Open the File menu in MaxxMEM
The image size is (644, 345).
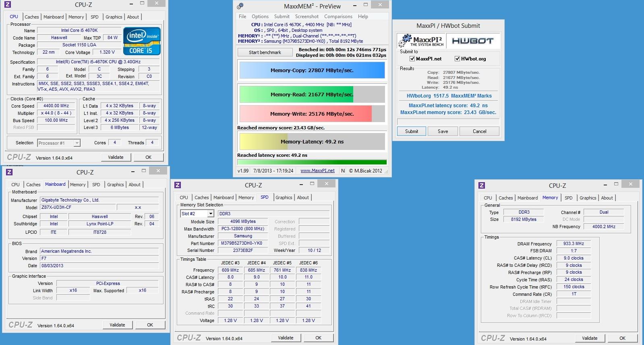[242, 17]
